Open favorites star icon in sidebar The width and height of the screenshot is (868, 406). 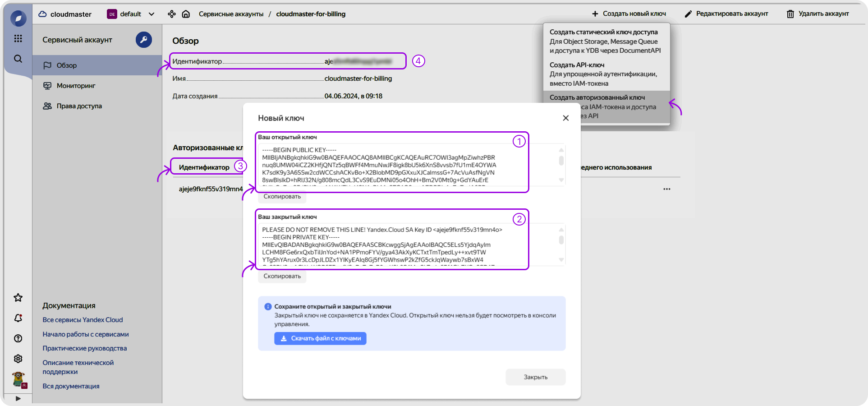click(x=18, y=298)
